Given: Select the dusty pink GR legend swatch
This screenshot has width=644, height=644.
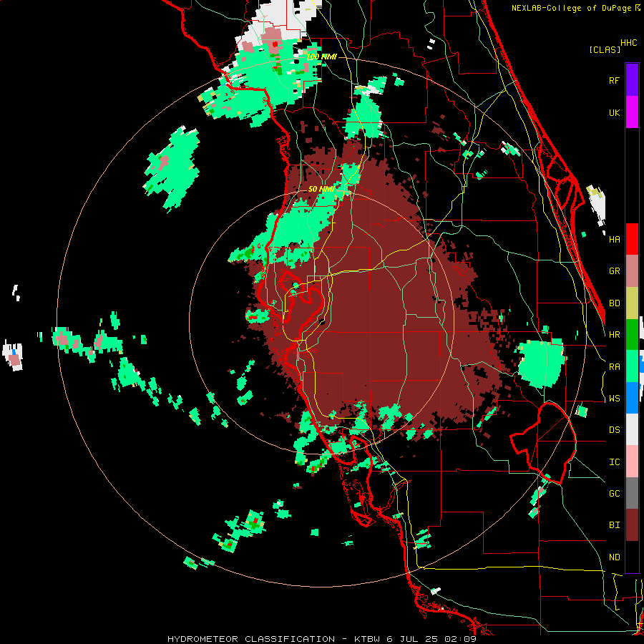Looking at the screenshot, I should [632, 271].
